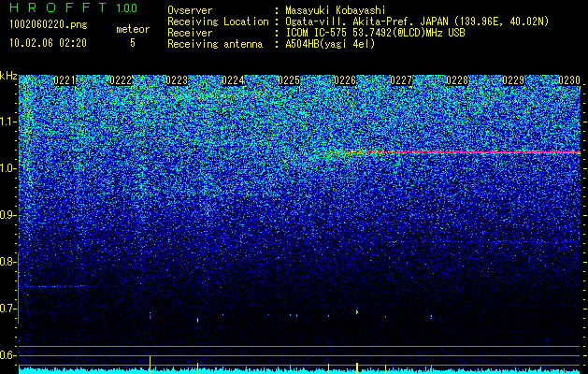The width and height of the screenshot is (588, 374).
Task: Click time marker 0227
Action: [401, 80]
